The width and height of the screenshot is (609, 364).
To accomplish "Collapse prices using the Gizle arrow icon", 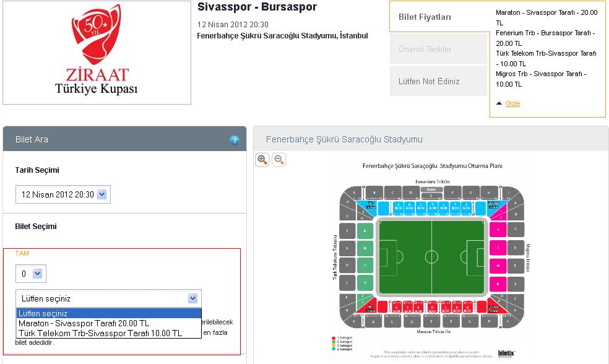I will [x=499, y=103].
